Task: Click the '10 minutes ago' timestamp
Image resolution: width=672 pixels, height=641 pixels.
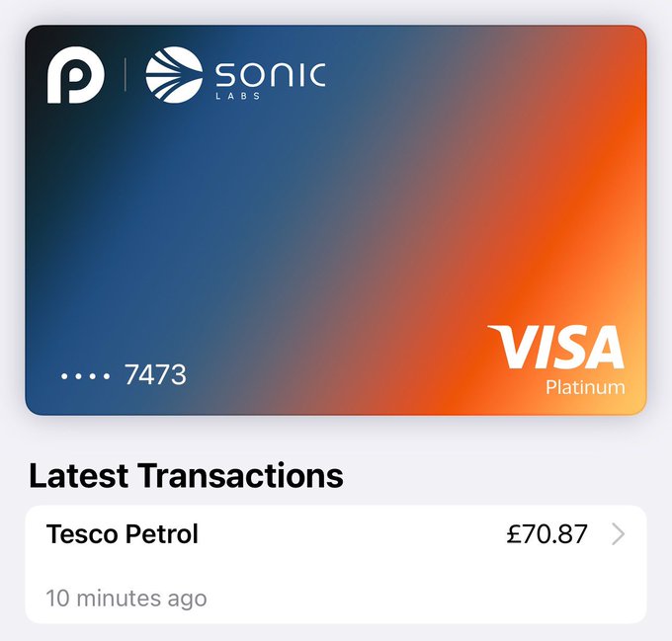Action: point(126,599)
